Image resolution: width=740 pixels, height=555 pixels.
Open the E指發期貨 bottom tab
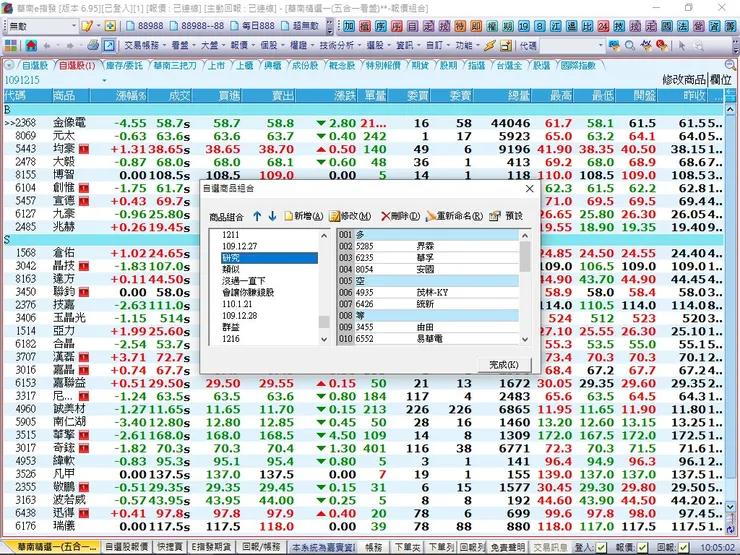[x=212, y=547]
